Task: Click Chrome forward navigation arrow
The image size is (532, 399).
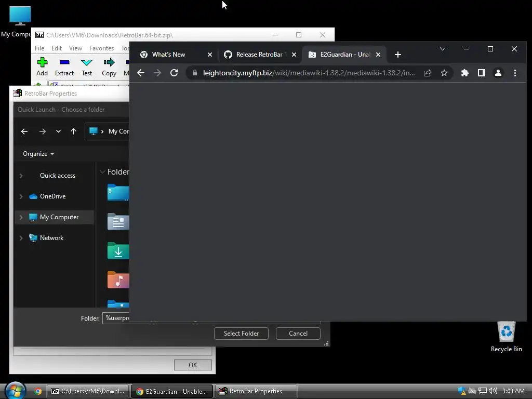Action: [x=157, y=73]
